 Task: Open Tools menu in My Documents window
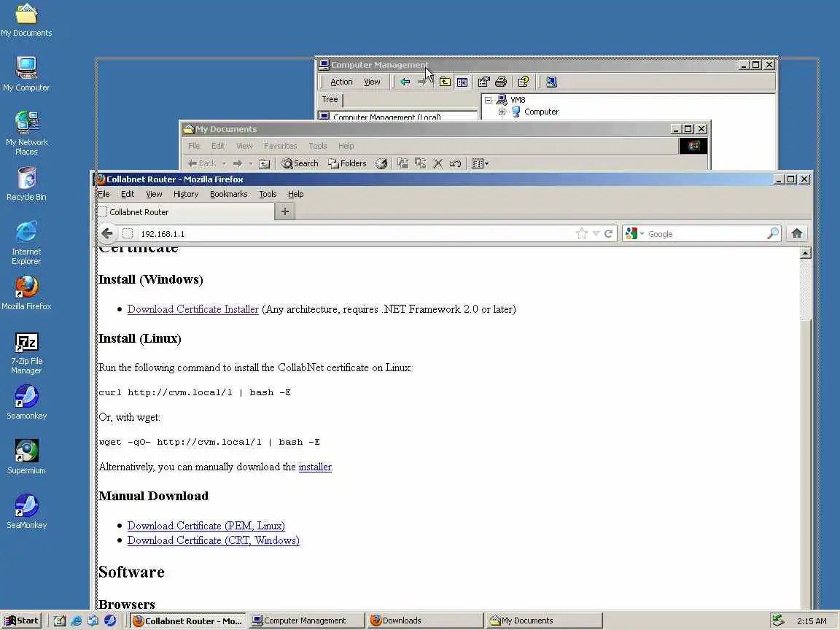coord(318,146)
